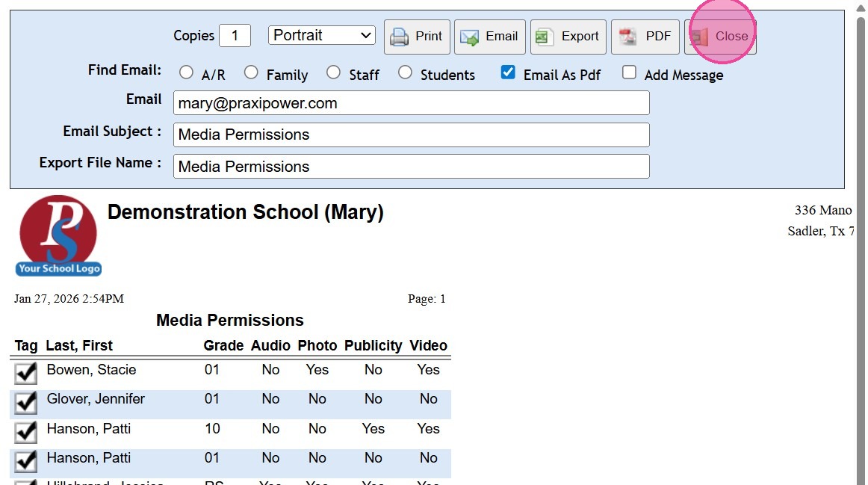Viewport: 868px width, 485px height.
Task: Toggle the tag checkbox for Hanson, Patti grade 10
Action: [26, 432]
